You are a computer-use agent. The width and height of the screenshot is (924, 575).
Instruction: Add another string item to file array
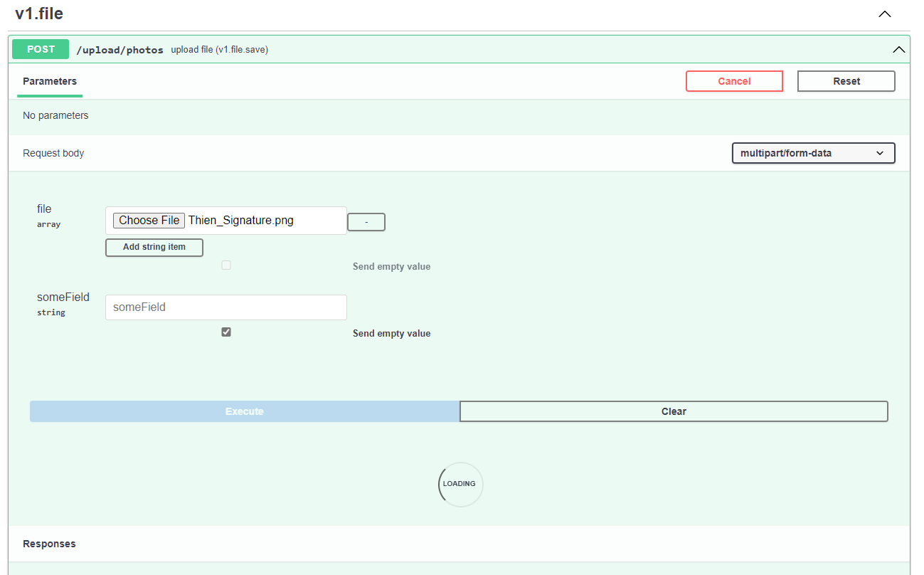click(x=154, y=247)
